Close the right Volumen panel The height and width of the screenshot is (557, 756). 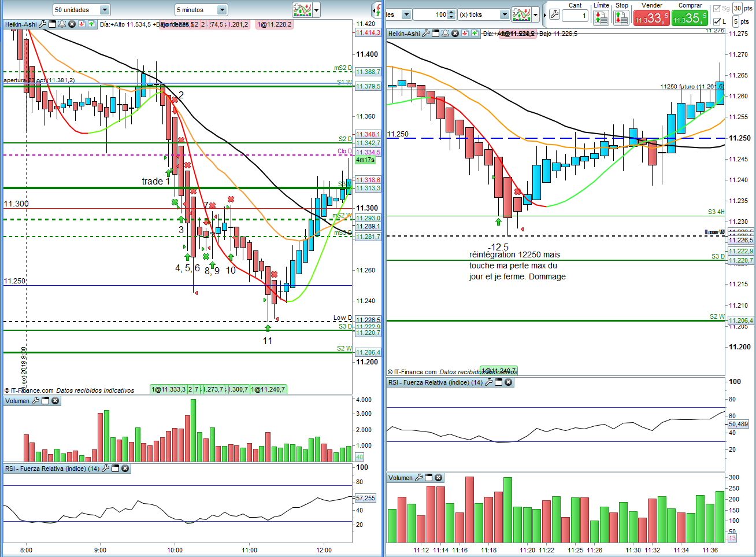tap(438, 478)
